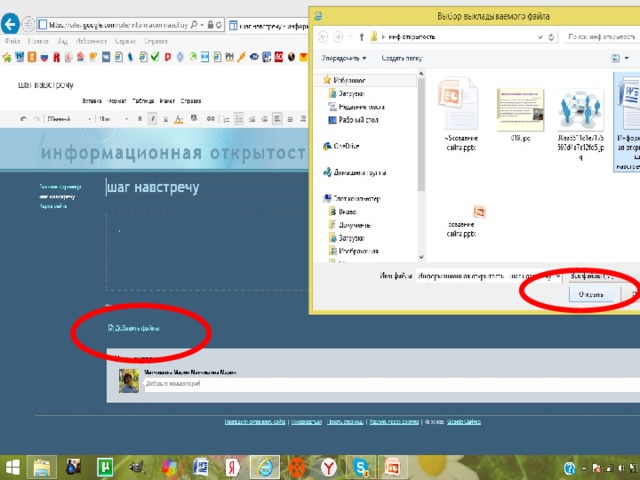Screen dimensions: 640x480
Task: Click the Up folder arrow in file dialog
Action: 359,37
